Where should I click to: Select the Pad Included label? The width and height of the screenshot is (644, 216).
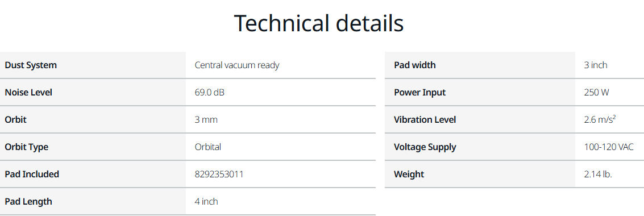pyautogui.click(x=32, y=174)
